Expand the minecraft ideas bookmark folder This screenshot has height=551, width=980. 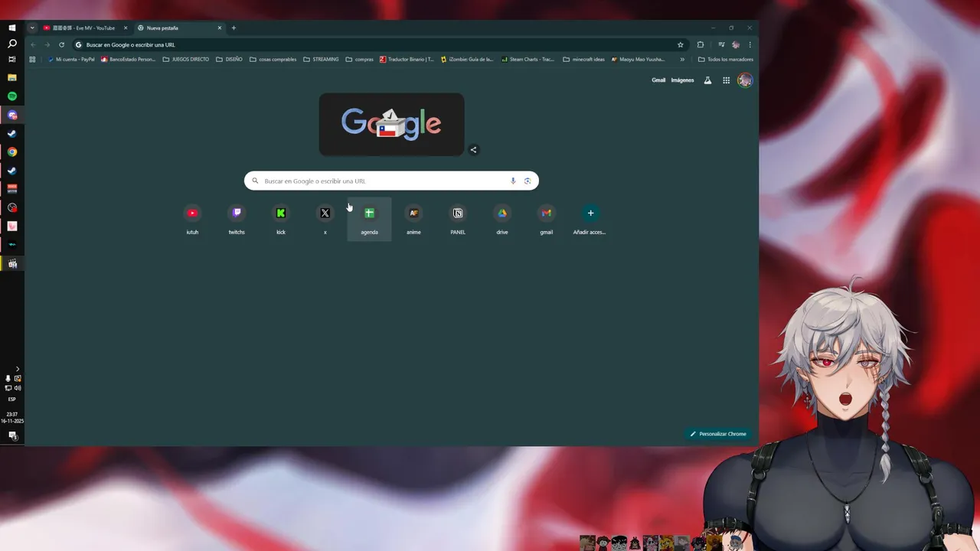[583, 59]
